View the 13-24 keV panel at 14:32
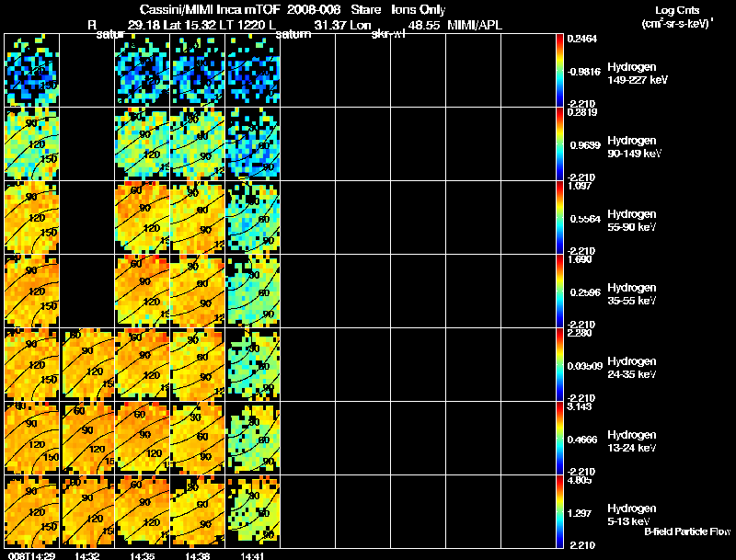Screen dimensions: 736x560 point(87,439)
